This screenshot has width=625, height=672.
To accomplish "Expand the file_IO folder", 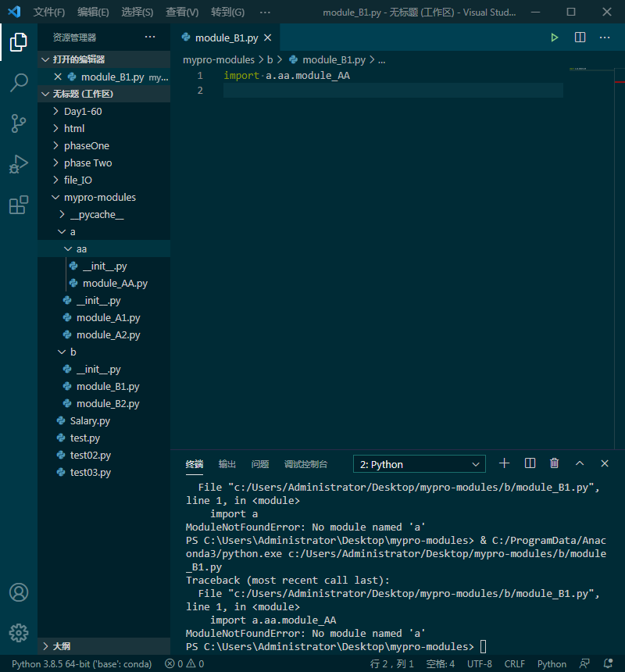I will coord(104,180).
